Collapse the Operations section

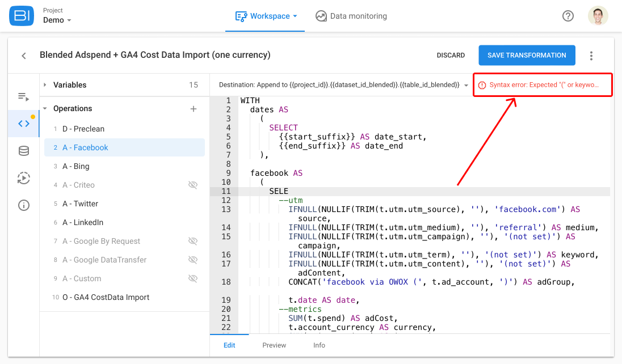tap(45, 108)
